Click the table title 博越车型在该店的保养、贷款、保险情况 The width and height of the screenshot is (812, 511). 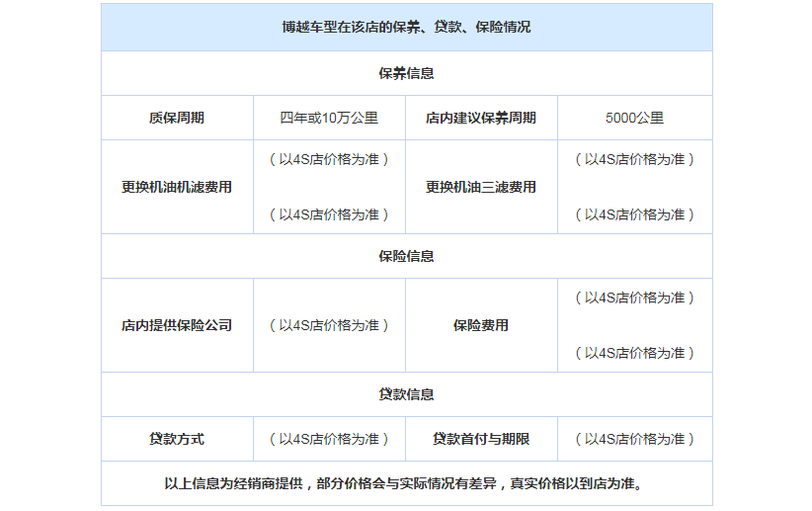407,27
